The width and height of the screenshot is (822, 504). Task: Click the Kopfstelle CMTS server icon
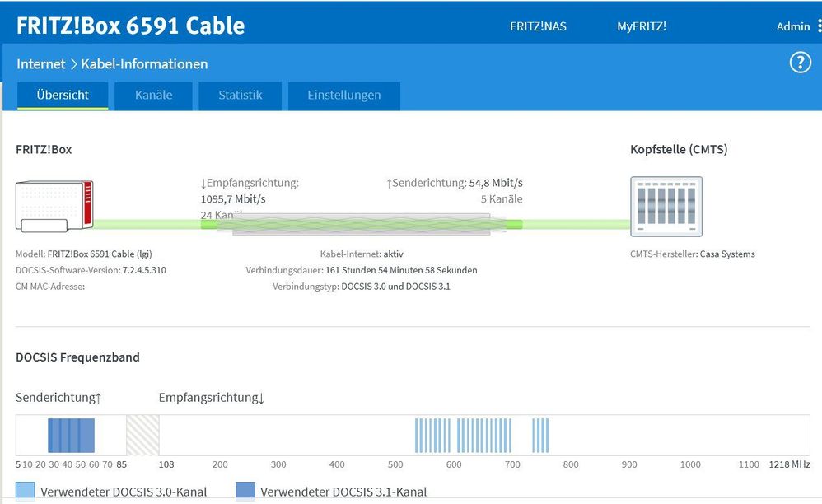click(666, 207)
